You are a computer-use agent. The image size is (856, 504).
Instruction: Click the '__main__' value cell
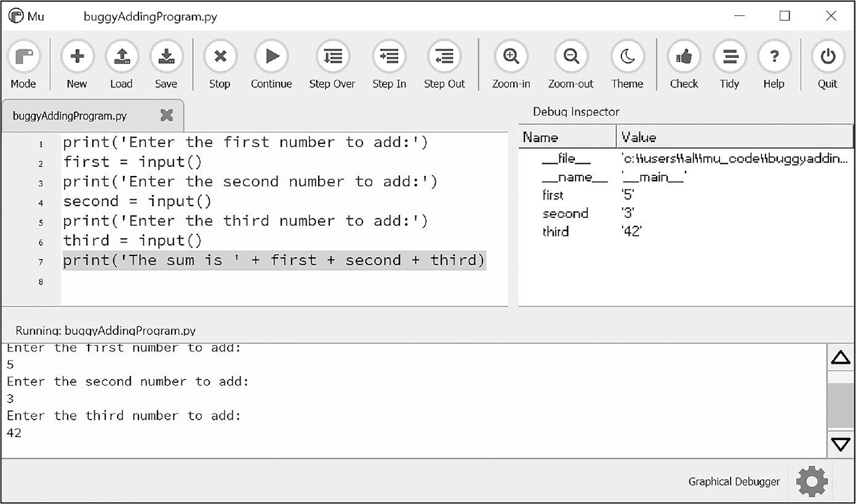(654, 178)
